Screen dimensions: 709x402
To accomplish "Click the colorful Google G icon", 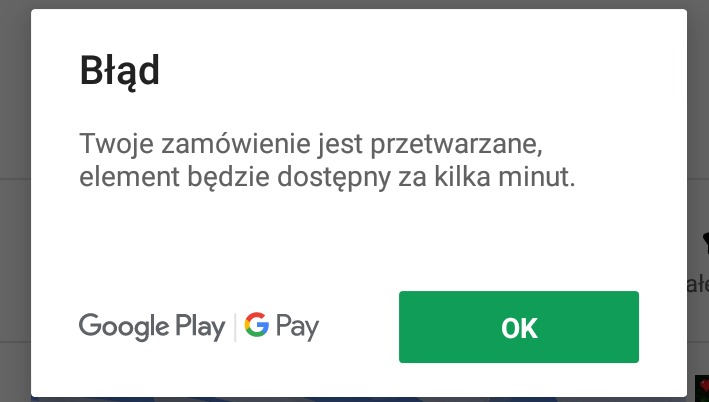I will pyautogui.click(x=257, y=325).
